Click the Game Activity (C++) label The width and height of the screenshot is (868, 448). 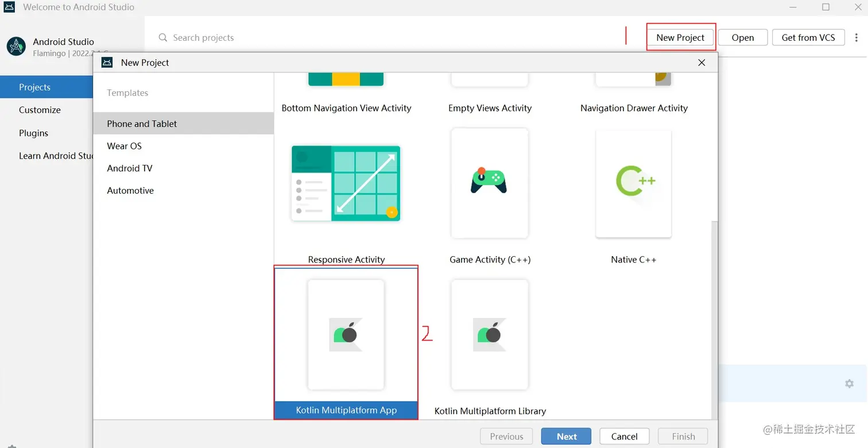[490, 260]
